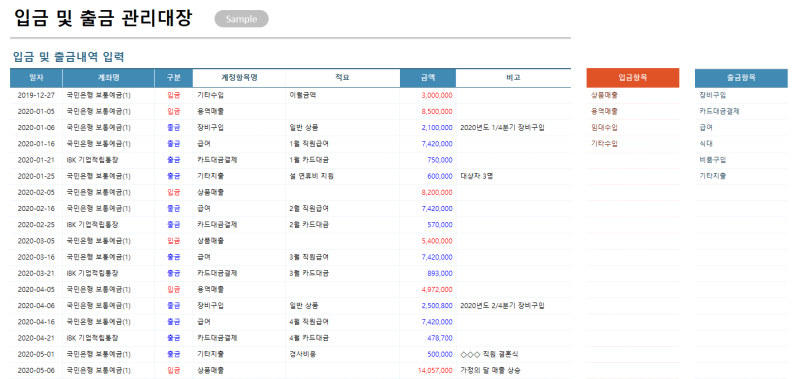Select 임대수입 in the 입금항목 list
The image size is (800, 379).
[604, 128]
